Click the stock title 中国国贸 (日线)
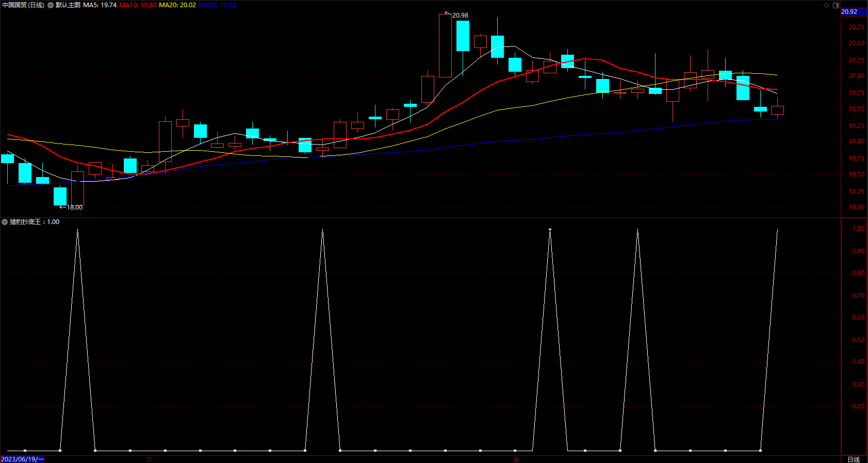This screenshot has width=868, height=463. click(x=23, y=5)
